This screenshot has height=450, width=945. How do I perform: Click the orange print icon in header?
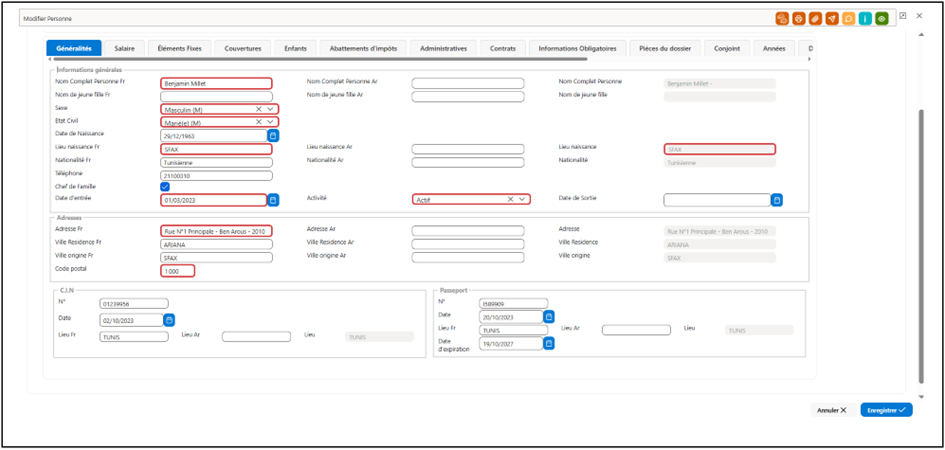(x=799, y=19)
